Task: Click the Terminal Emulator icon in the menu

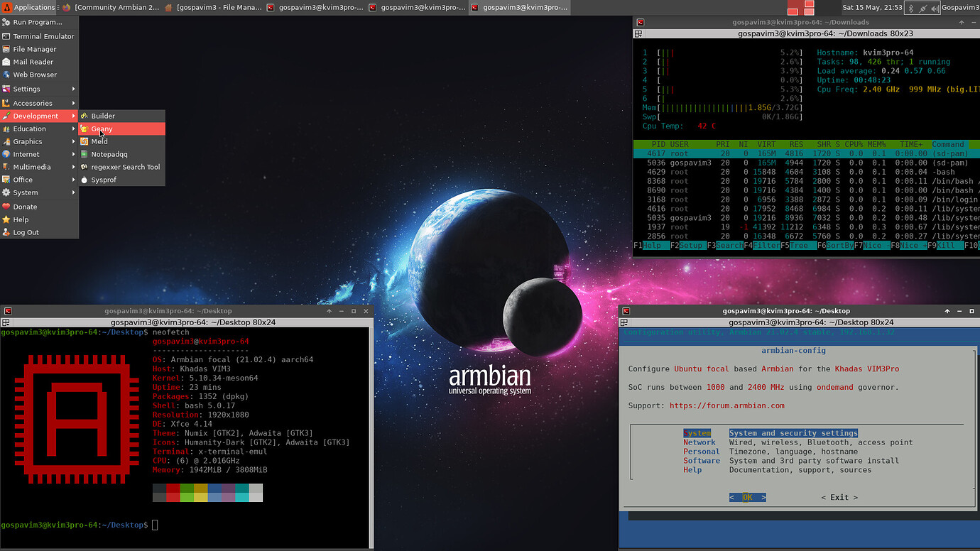Action: click(6, 36)
